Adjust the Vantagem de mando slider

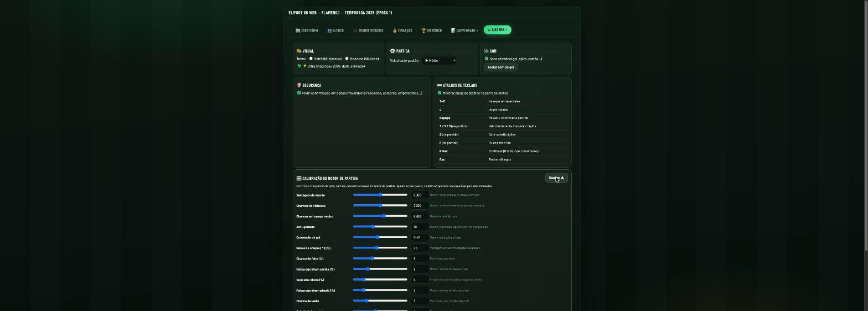380,195
